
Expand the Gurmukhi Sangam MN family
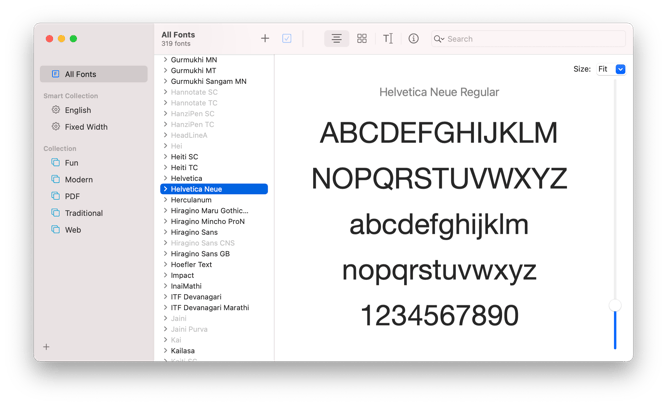click(x=165, y=81)
